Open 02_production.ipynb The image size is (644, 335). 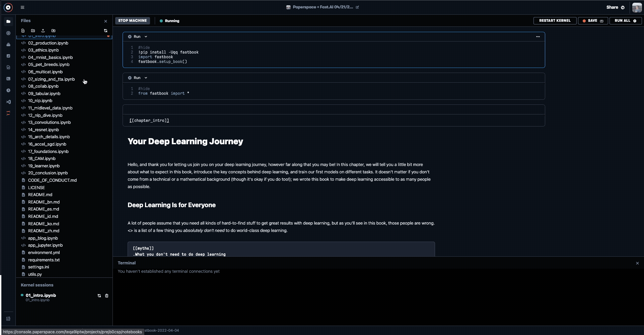click(48, 43)
